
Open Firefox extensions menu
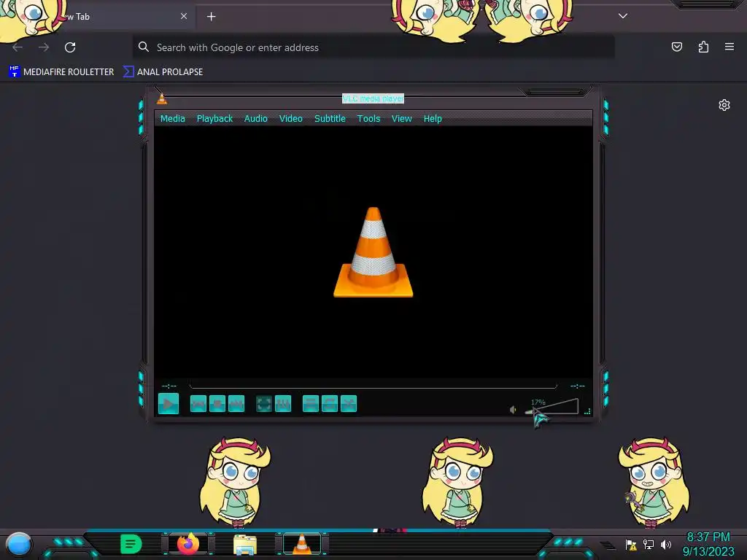(x=704, y=47)
